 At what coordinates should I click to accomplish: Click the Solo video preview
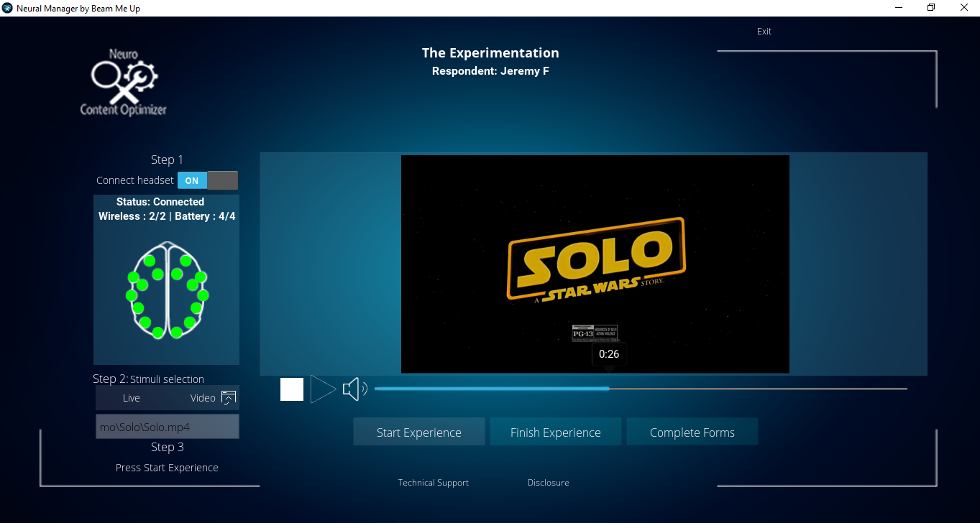click(x=595, y=264)
